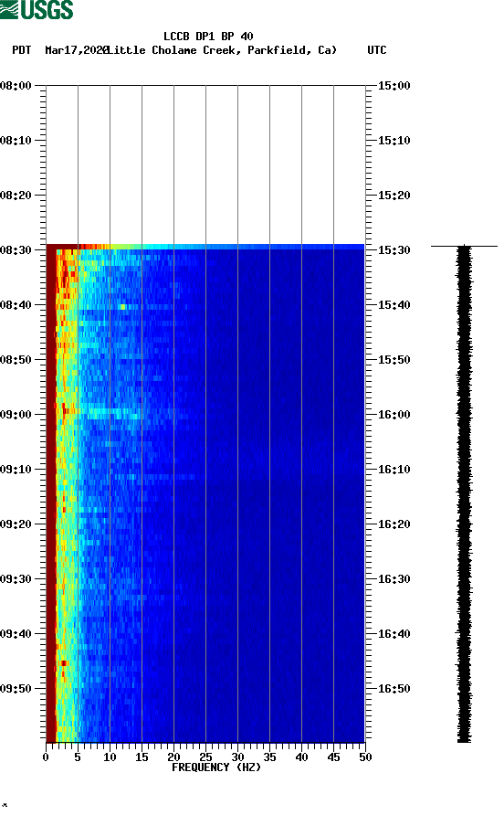Click the 16:50 UTC time label
This screenshot has height=815, width=504.
pyautogui.click(x=394, y=689)
